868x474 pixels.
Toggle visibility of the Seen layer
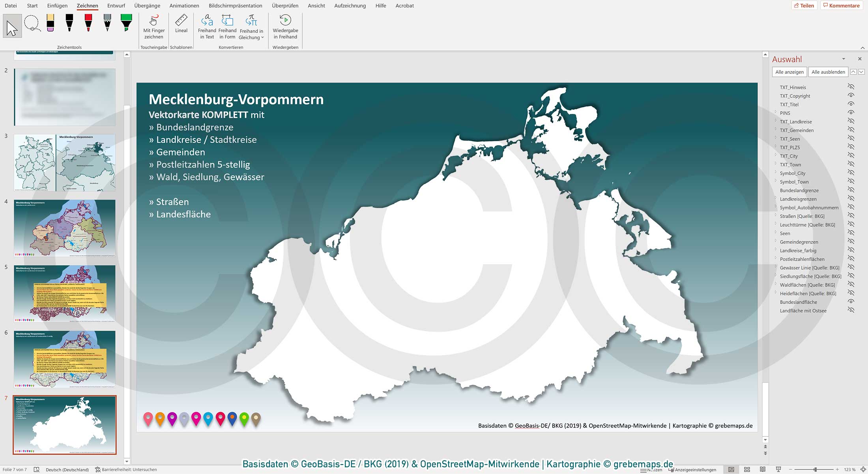click(x=851, y=233)
